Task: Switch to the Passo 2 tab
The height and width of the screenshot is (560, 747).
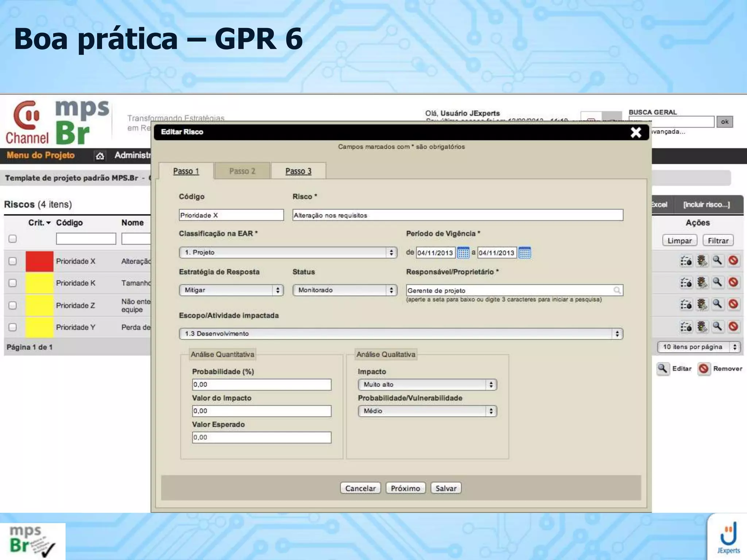Action: tap(242, 171)
